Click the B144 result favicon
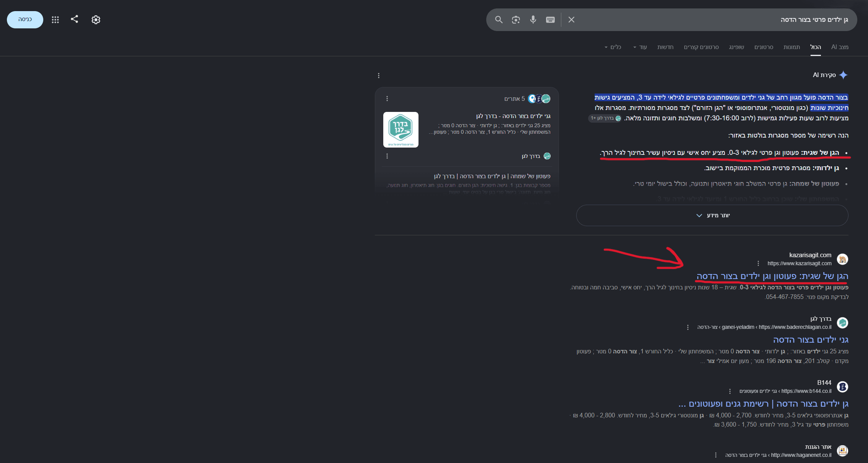This screenshot has width=868, height=463. (x=842, y=387)
